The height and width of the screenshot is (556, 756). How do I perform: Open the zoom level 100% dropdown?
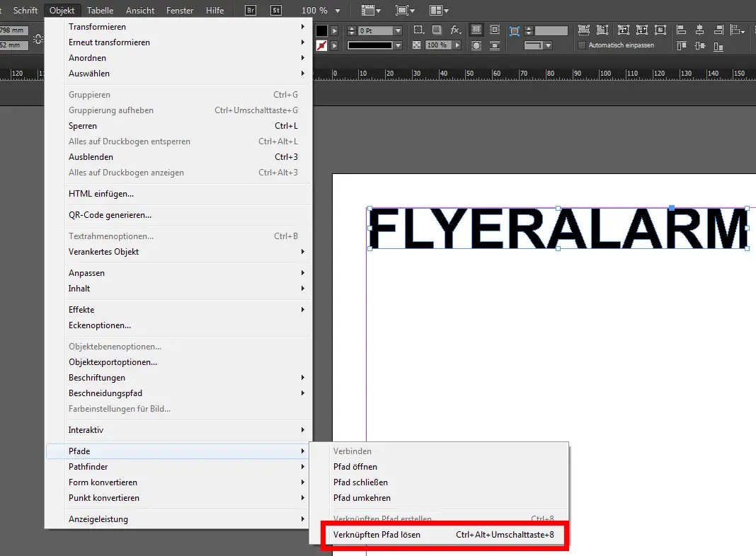(322, 10)
